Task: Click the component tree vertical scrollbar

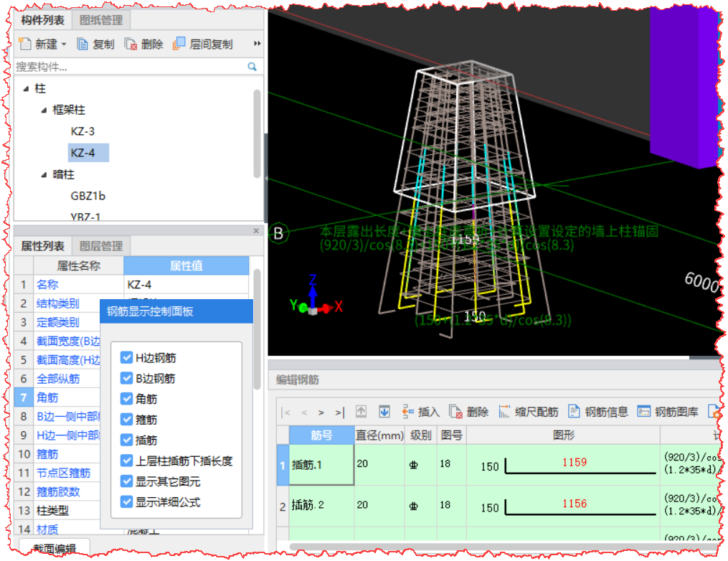Action: pyautogui.click(x=257, y=135)
